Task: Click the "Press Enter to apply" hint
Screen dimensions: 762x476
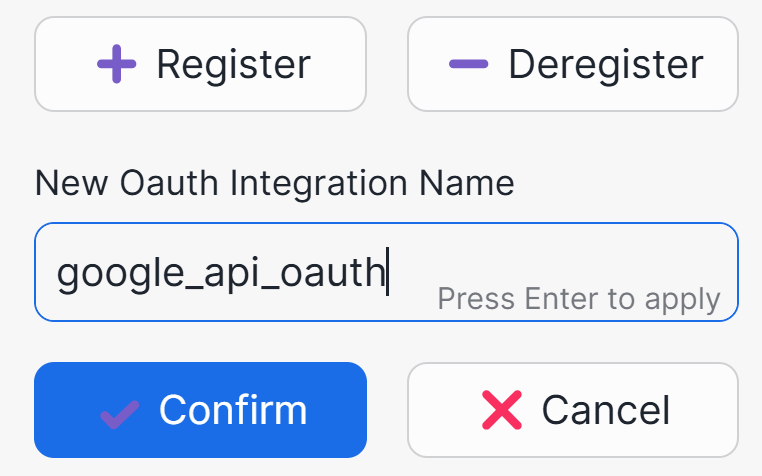Action: 579,299
